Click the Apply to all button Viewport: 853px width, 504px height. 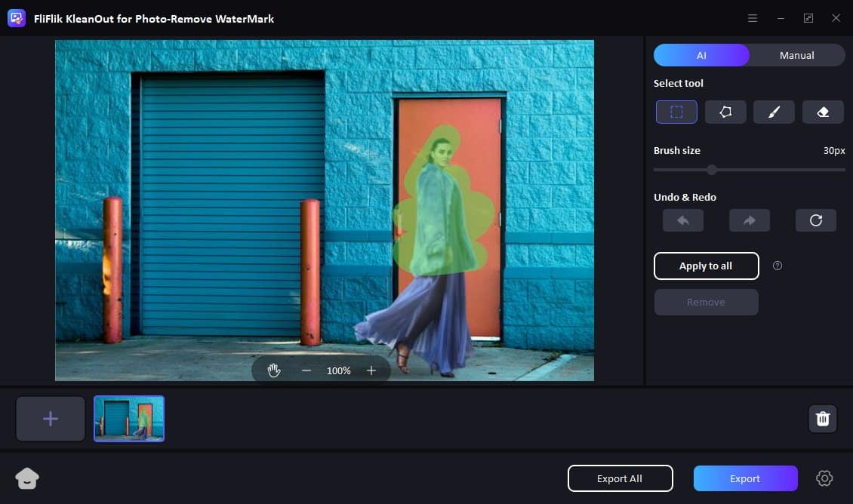point(706,266)
